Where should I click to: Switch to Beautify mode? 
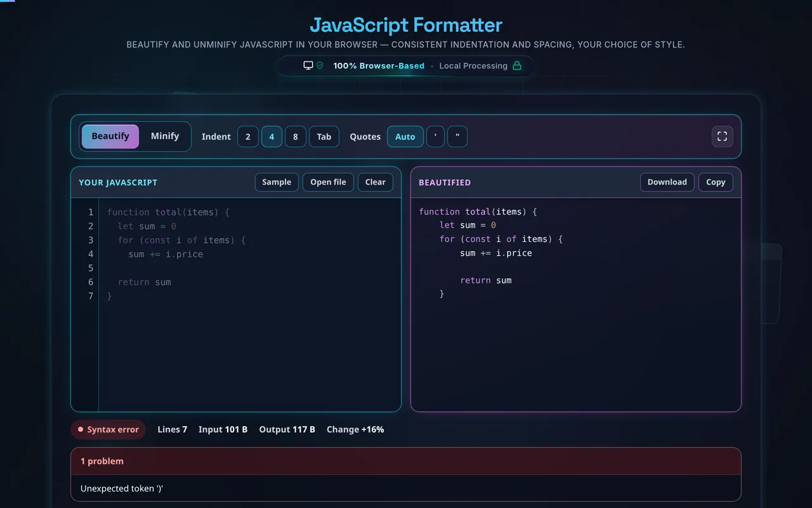click(x=110, y=137)
